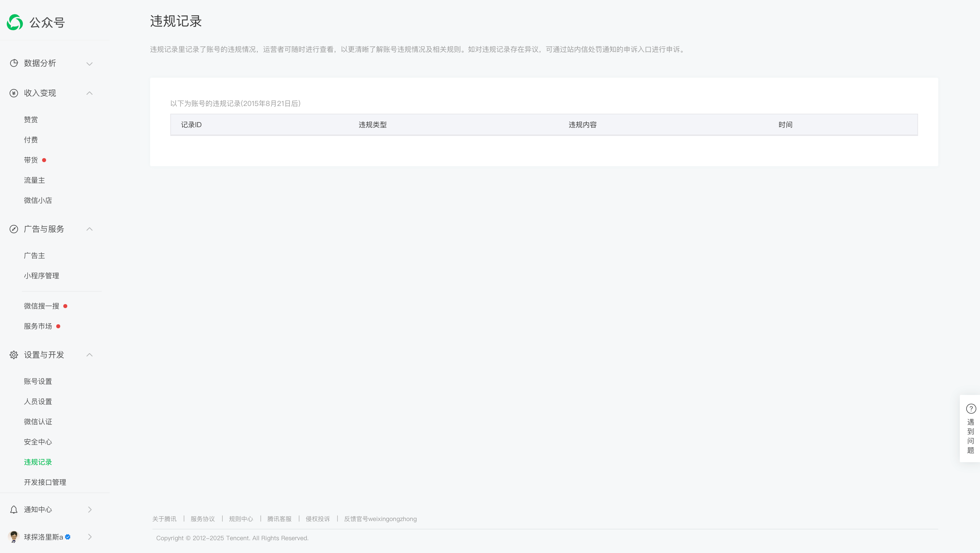Screen dimensions: 980x553
Task: Click the 通知中心 bell icon
Action: [x=14, y=510]
